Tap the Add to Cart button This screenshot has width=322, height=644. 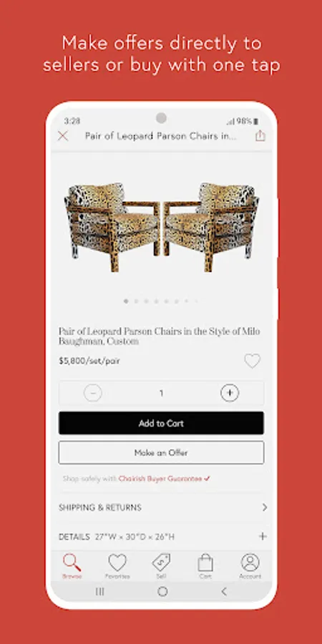click(x=161, y=423)
